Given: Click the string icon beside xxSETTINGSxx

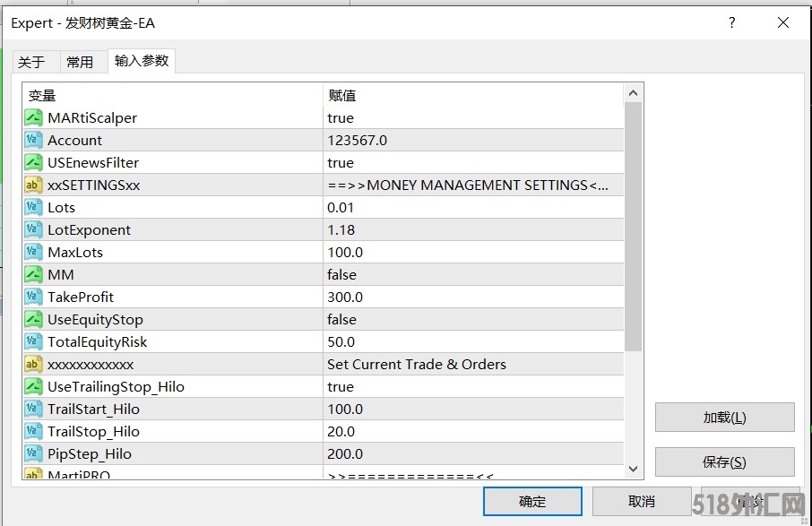Looking at the screenshot, I should click(33, 185).
